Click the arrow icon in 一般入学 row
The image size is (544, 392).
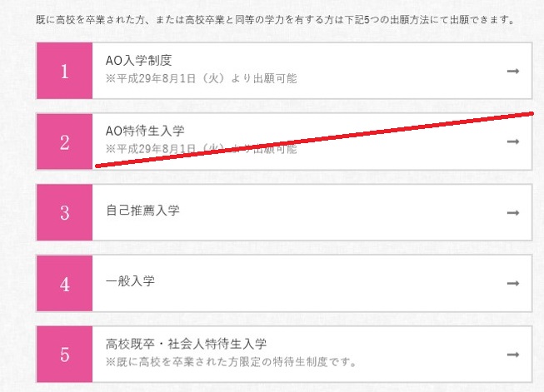pos(513,283)
